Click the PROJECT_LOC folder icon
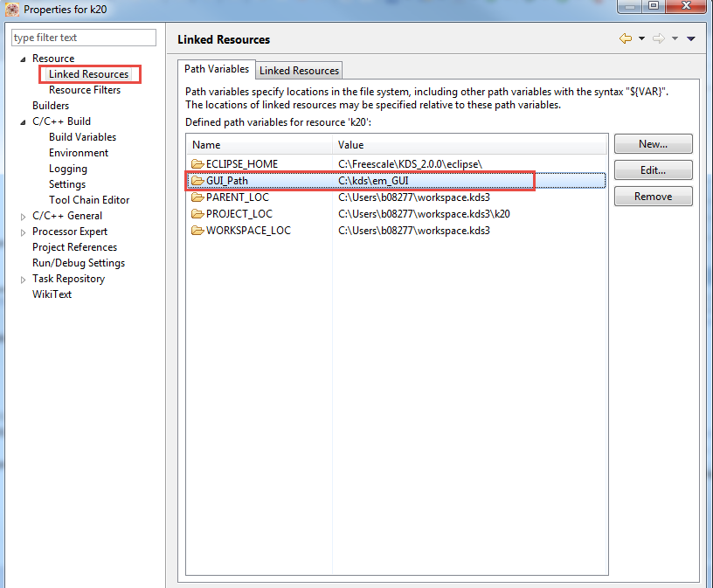 (x=197, y=214)
